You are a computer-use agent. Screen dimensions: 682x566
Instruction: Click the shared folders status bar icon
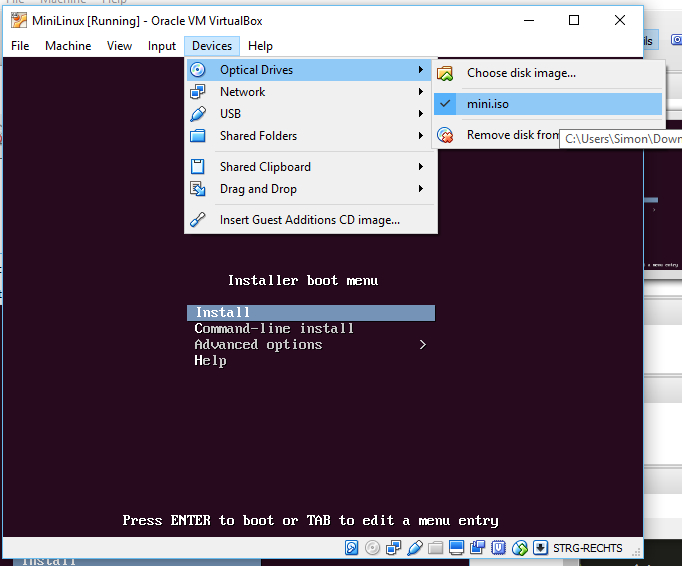point(435,548)
